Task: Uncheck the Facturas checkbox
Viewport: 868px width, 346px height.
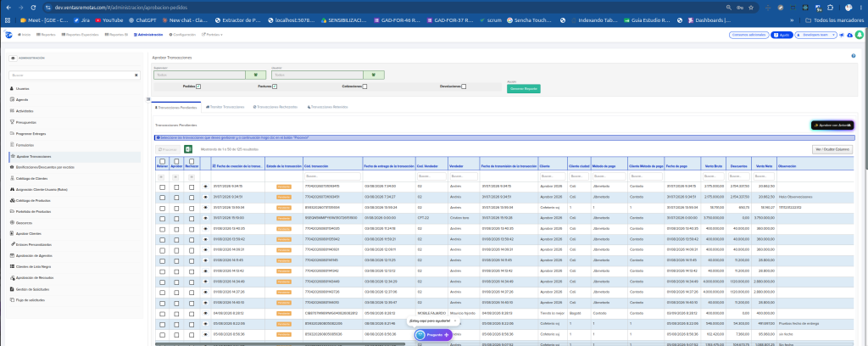Action: pos(275,86)
